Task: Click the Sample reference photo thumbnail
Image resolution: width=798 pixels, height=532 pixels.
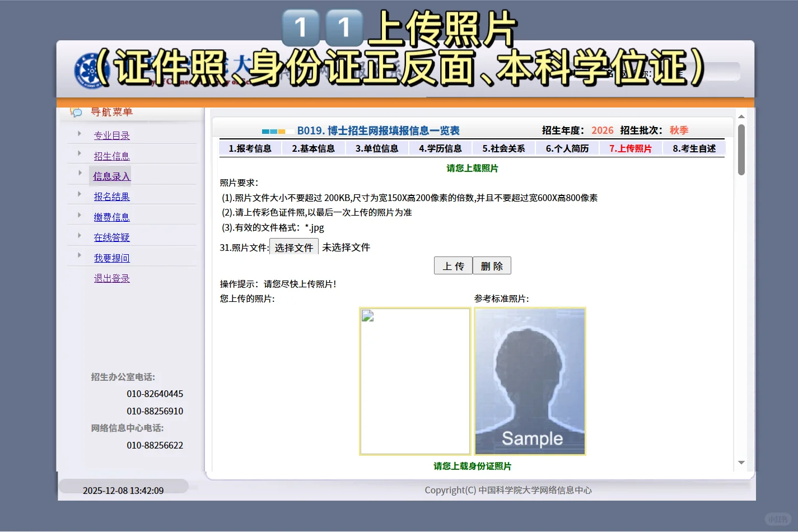Action: click(530, 381)
